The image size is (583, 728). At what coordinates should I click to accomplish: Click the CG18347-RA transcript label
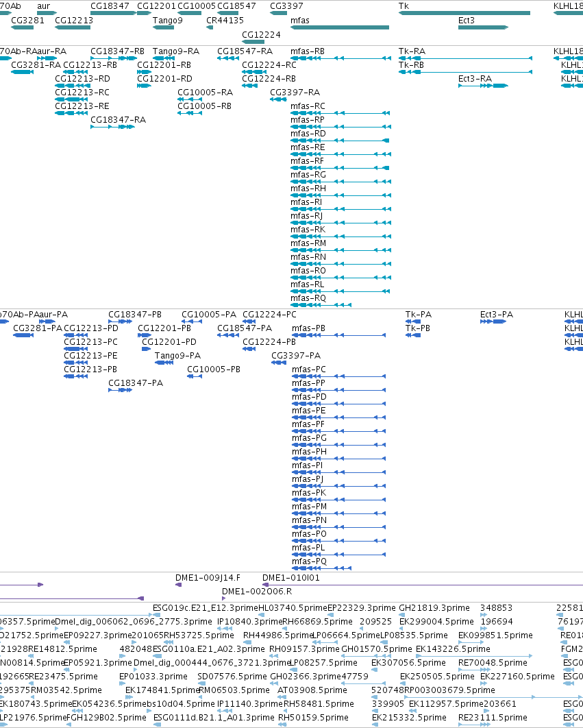(x=119, y=120)
